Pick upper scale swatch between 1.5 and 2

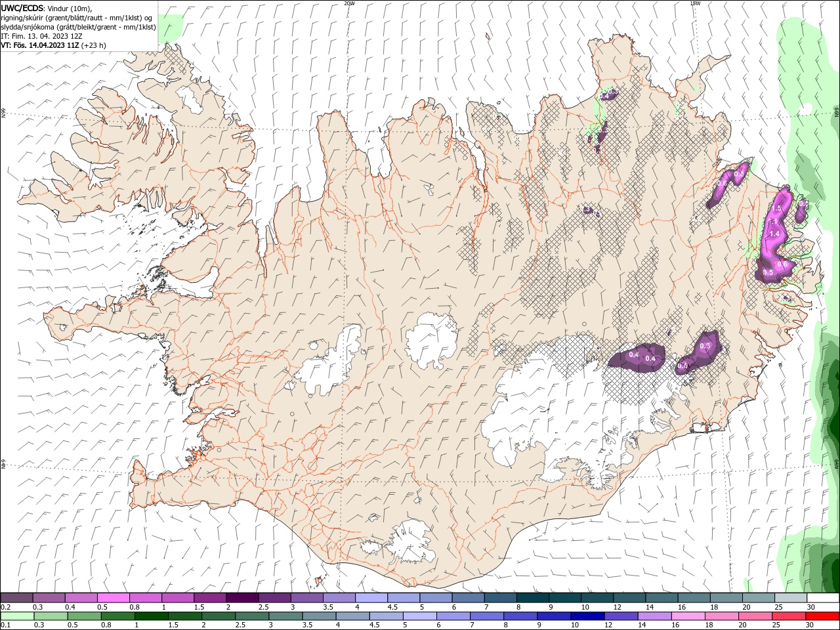211,598
